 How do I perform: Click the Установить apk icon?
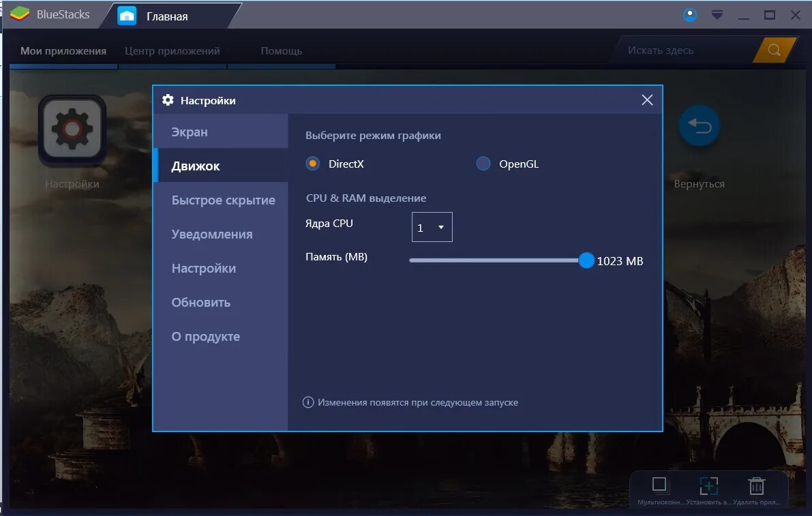point(708,486)
